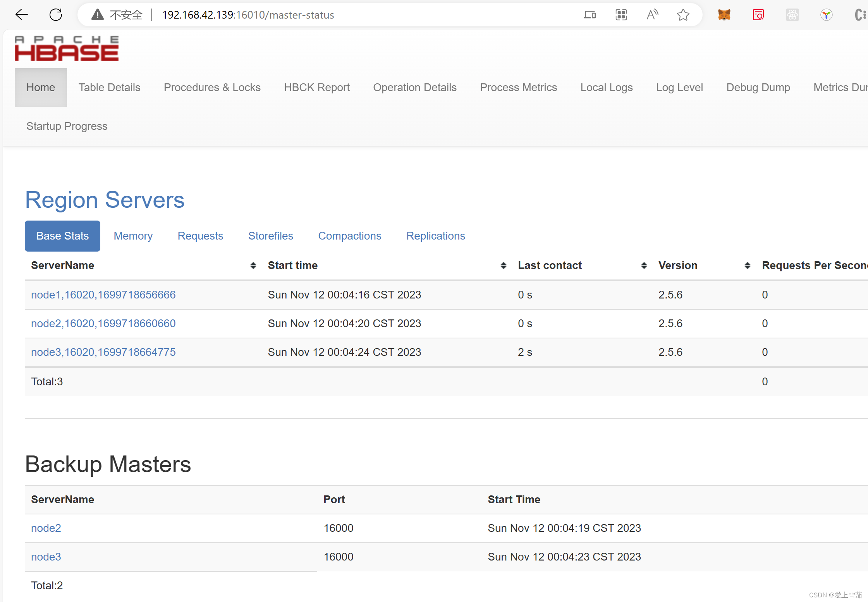Add this page to favorites
The height and width of the screenshot is (602, 868).
pyautogui.click(x=683, y=14)
